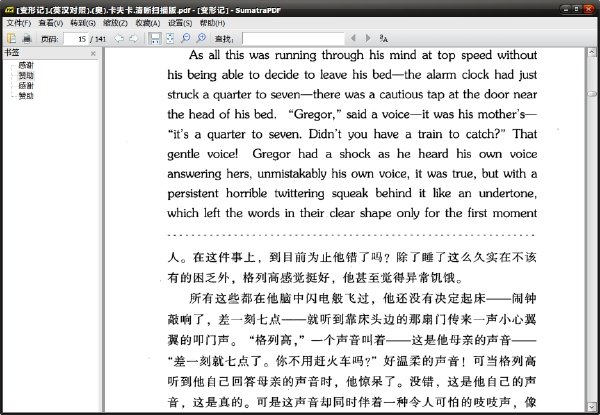Minimize the SumatraPDF window
Screen dimensions: 600x415
566,9
